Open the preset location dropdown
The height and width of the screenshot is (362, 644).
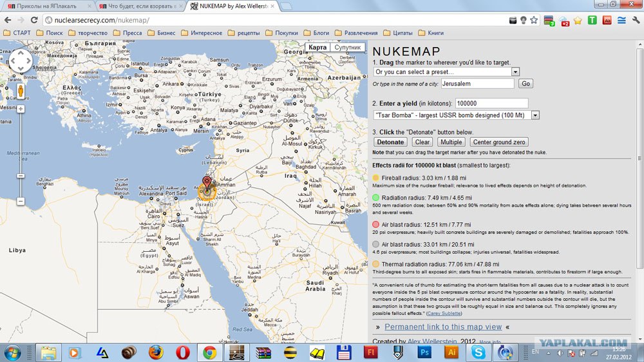(515, 72)
